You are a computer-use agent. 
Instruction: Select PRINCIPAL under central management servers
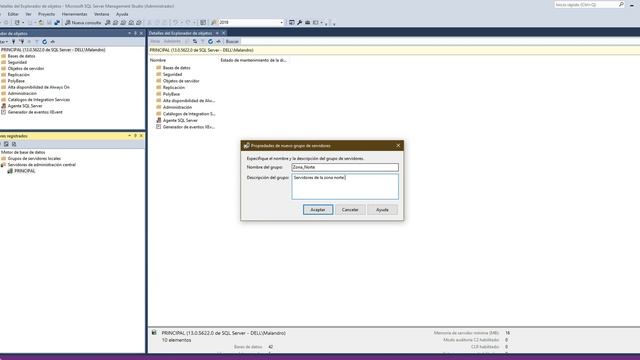pos(25,171)
